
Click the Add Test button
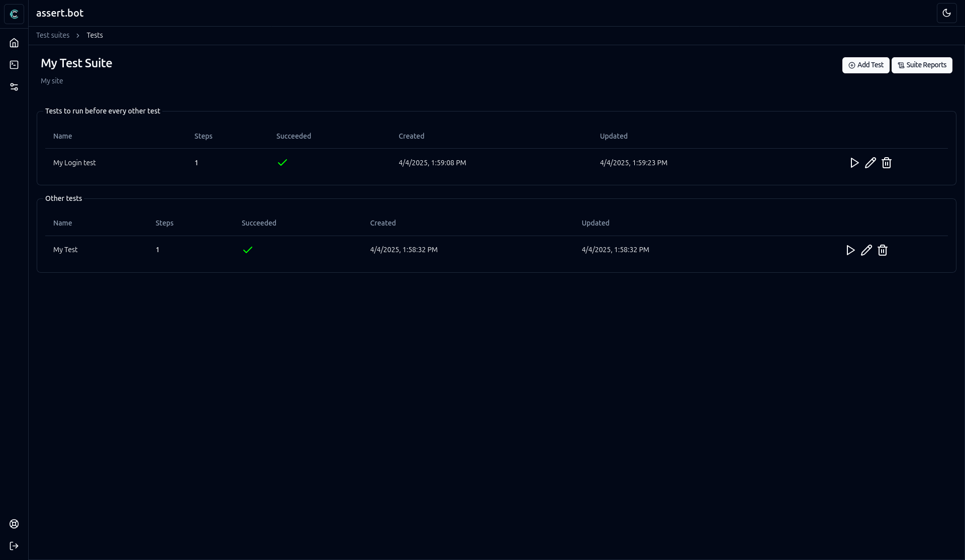865,65
